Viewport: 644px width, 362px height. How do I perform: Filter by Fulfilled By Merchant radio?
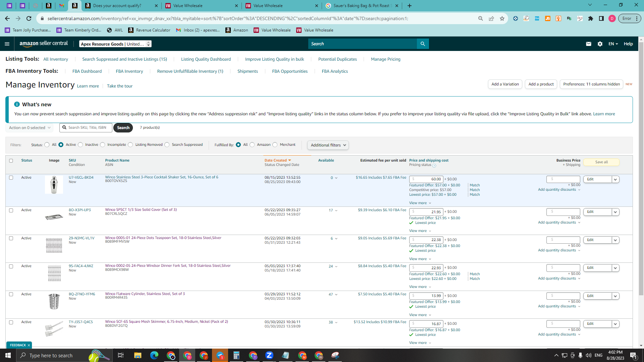275,145
